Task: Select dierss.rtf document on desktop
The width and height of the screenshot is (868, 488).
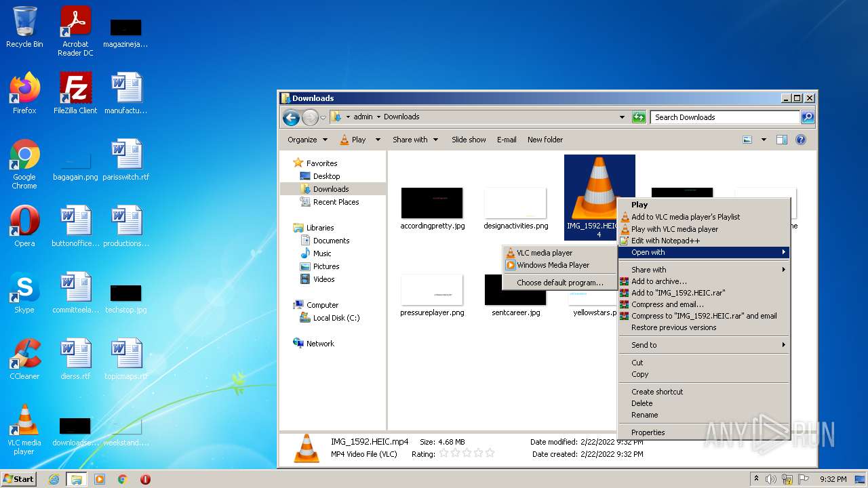Action: (x=75, y=359)
